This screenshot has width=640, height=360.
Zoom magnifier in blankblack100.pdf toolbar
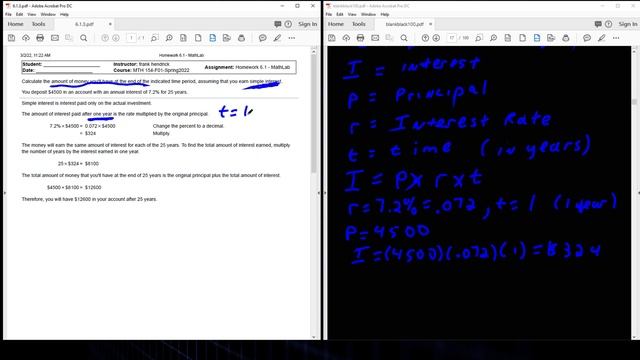point(493,38)
